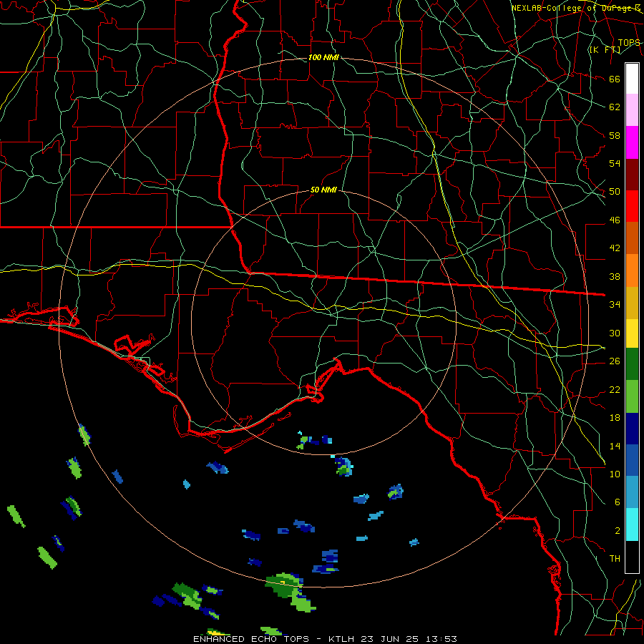
Task: Pick the sky blue legend swatch
Action: pyautogui.click(x=632, y=492)
